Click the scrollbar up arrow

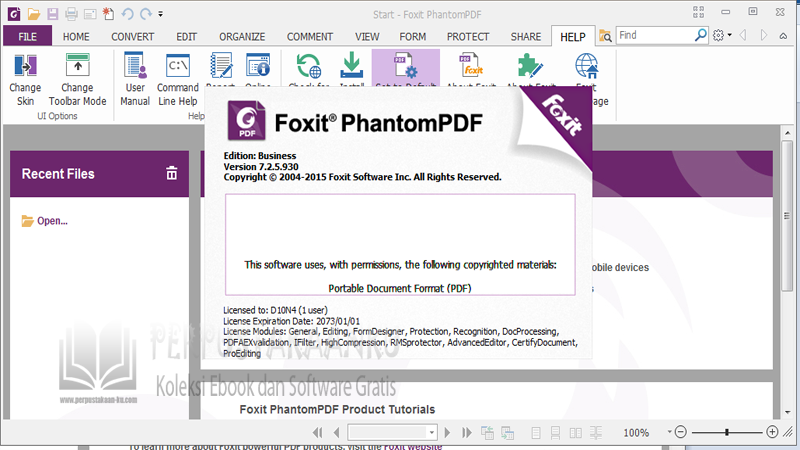[788, 132]
